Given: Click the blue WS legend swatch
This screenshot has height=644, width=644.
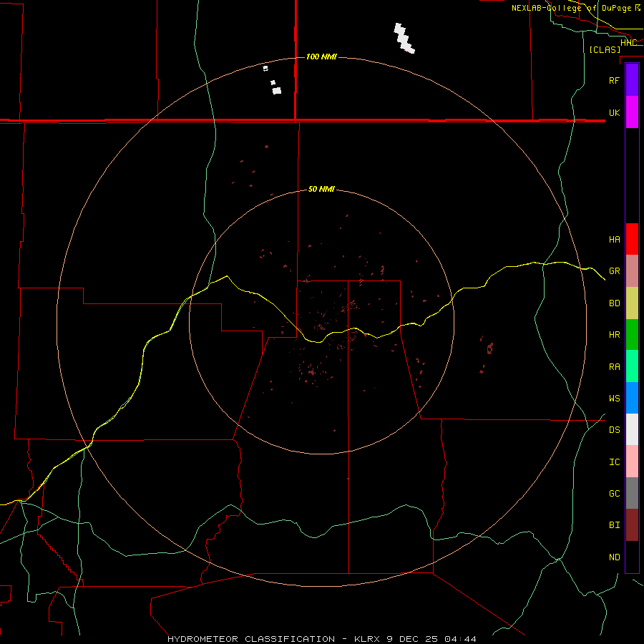Looking at the screenshot, I should 632,398.
